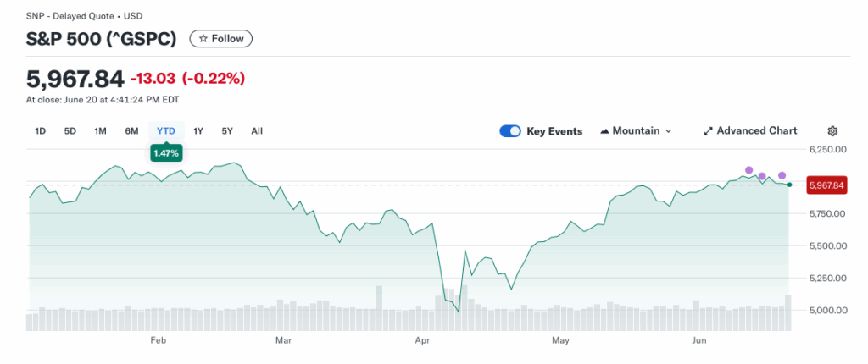The image size is (868, 364).
Task: Click the expand arrows icon beside Advanced Chart
Action: (708, 131)
